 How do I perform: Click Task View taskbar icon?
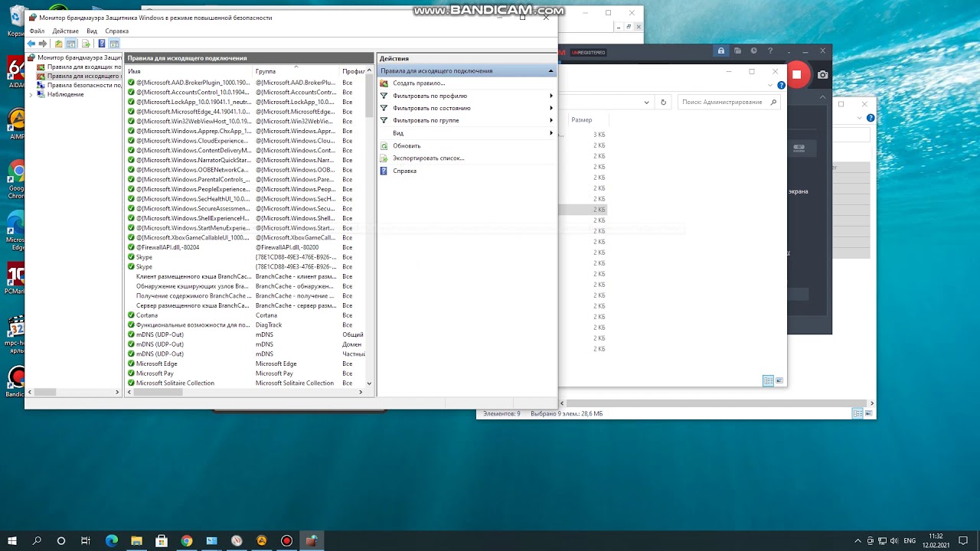[x=86, y=540]
